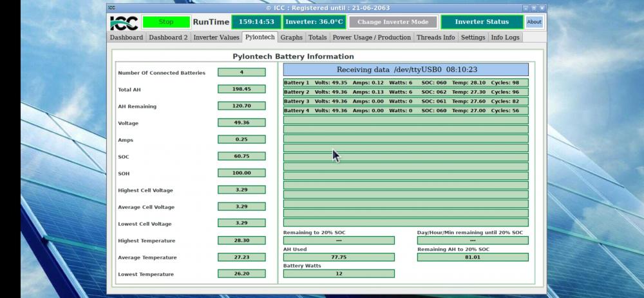
Task: Click the Number Of Connected Batteries label
Action: tap(162, 74)
